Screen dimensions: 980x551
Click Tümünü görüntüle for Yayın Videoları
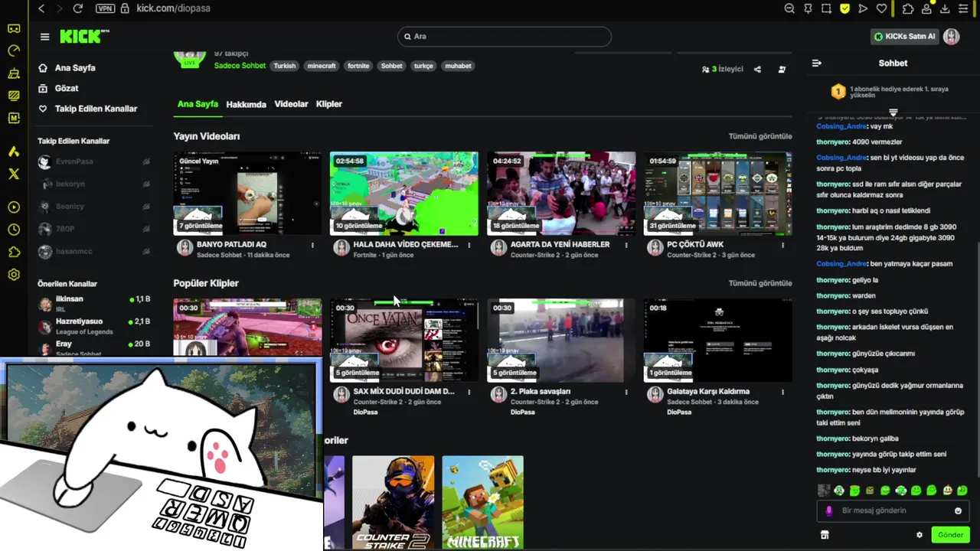[x=759, y=136]
